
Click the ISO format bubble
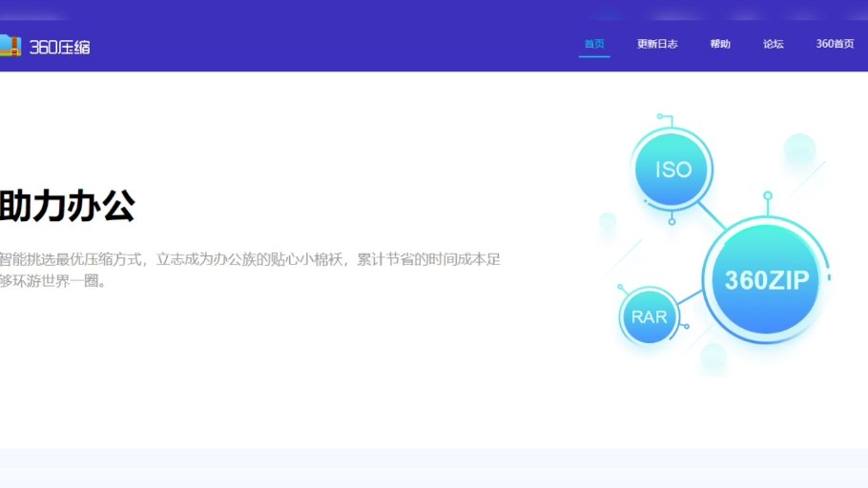pyautogui.click(x=672, y=170)
